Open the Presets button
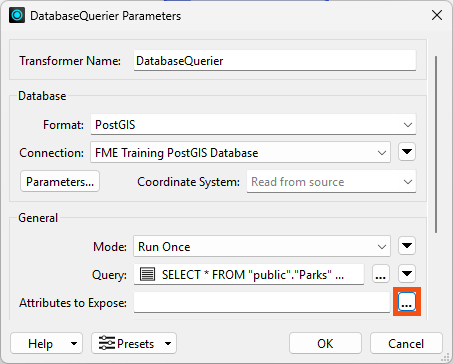This screenshot has height=364, width=453. tap(134, 343)
